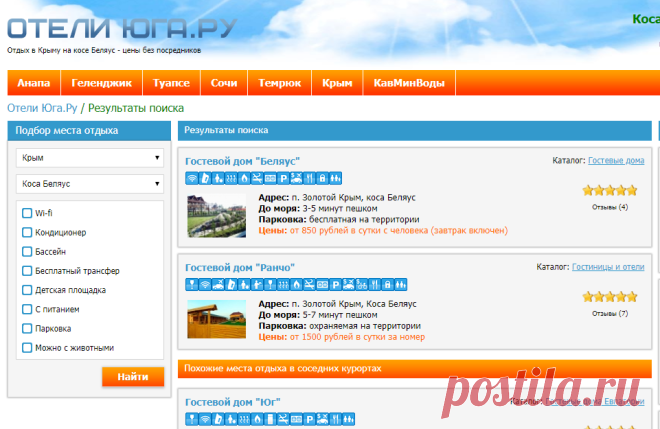This screenshot has height=429, width=660.
Task: Enable Бесплатный трансфер filter
Action: (x=27, y=271)
